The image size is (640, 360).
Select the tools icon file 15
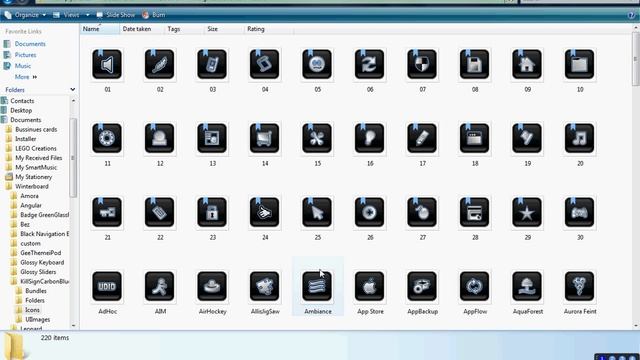317,138
